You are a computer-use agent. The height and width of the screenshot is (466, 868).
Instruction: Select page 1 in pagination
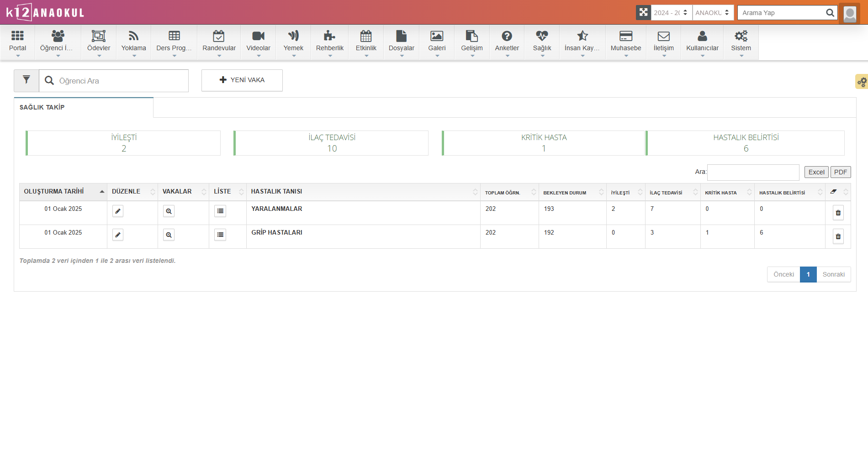[x=808, y=274]
